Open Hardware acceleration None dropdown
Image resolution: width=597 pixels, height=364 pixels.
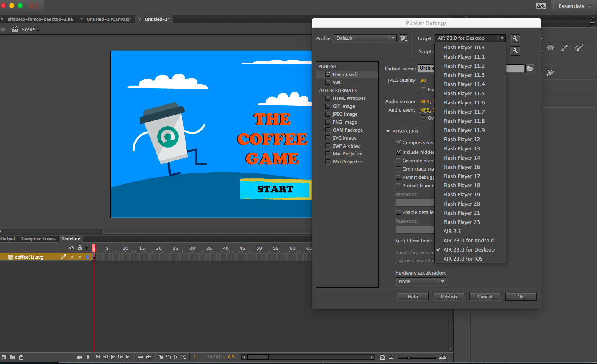click(x=421, y=281)
